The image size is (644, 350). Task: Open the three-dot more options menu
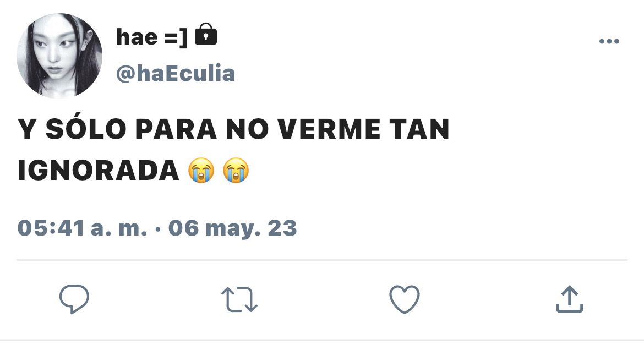tap(609, 41)
